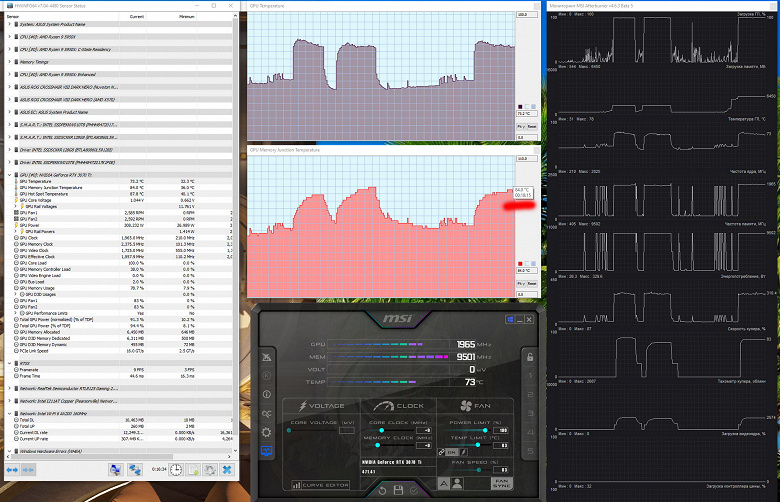Open the Curve Editor

(320, 485)
